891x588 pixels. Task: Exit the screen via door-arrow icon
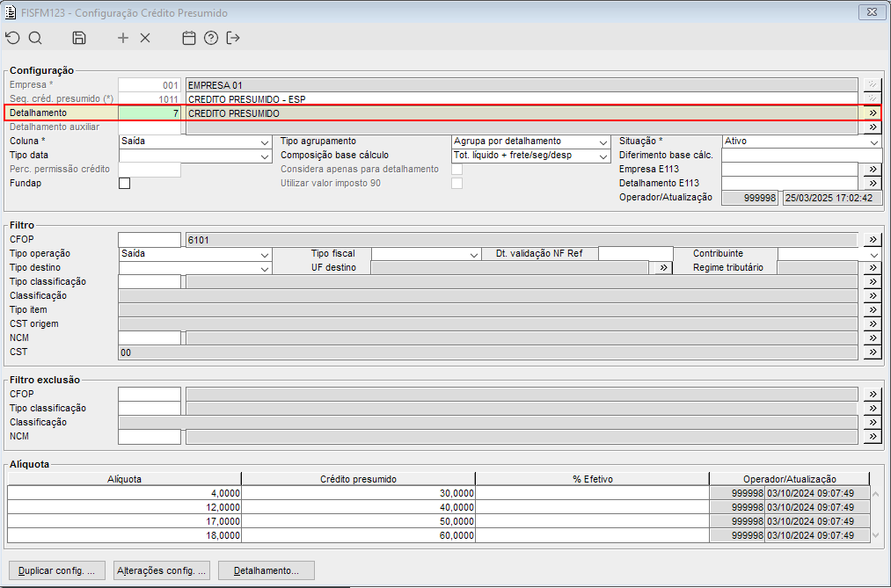[233, 38]
